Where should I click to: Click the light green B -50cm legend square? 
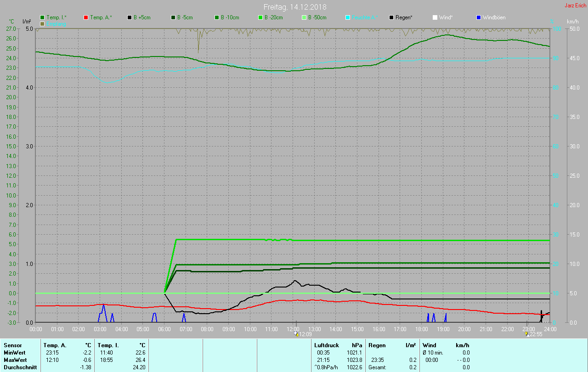[x=304, y=17]
